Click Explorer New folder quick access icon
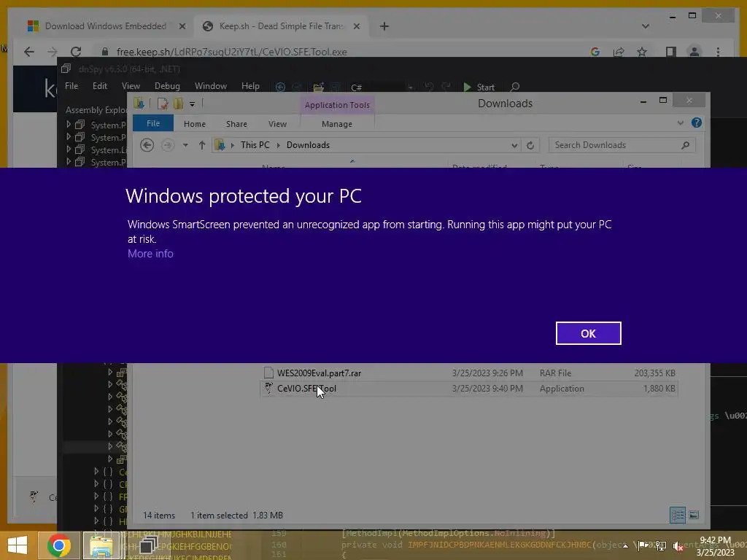 [x=178, y=104]
